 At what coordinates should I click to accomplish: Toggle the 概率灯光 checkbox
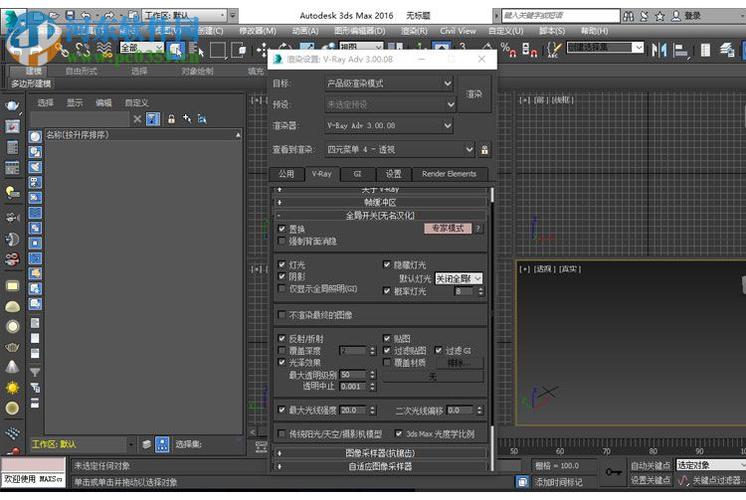point(387,291)
